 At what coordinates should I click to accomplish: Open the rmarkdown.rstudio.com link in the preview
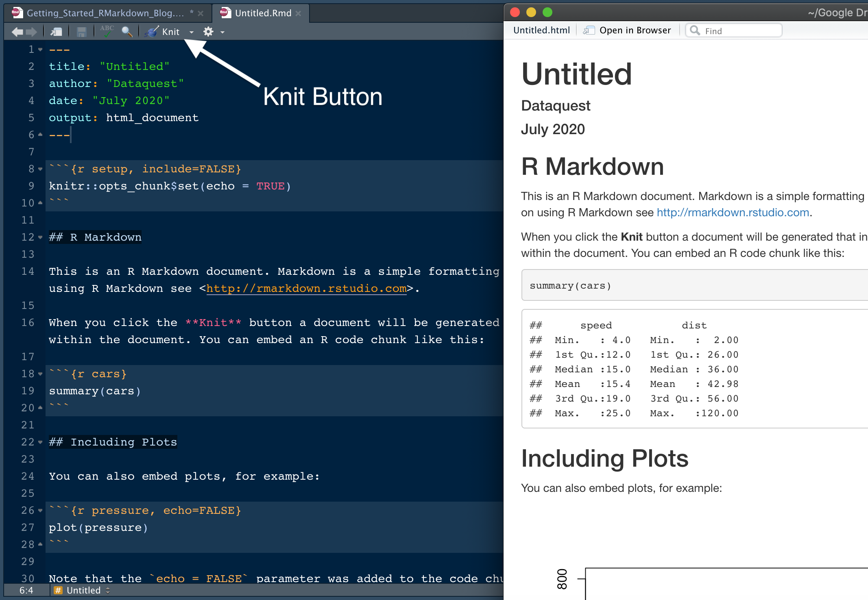(733, 213)
